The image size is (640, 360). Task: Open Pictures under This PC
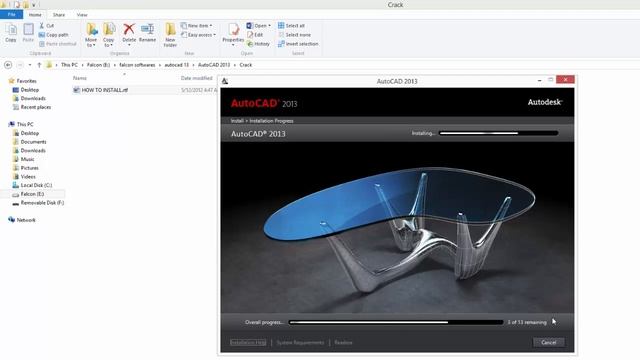pyautogui.click(x=26, y=168)
